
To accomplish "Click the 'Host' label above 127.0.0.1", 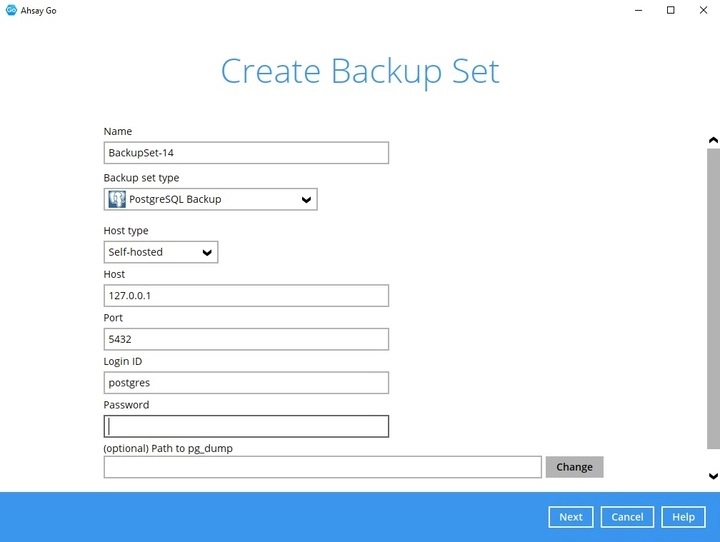I will (x=114, y=274).
